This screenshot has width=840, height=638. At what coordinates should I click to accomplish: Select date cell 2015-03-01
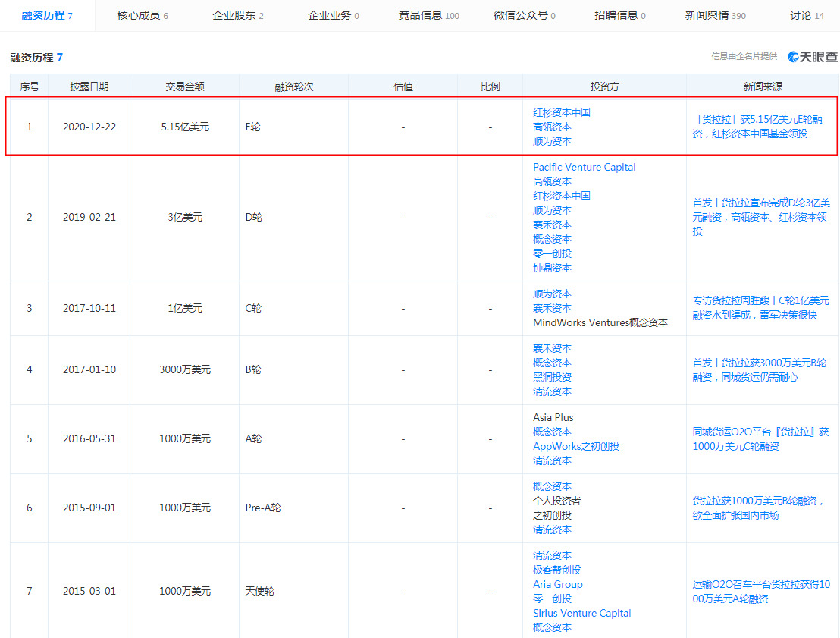pyautogui.click(x=89, y=592)
